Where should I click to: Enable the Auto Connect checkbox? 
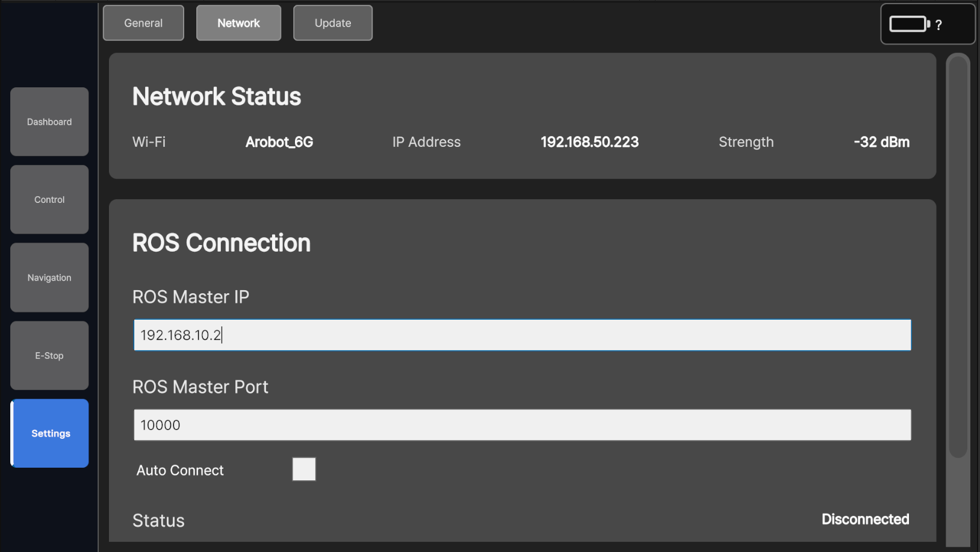(304, 470)
